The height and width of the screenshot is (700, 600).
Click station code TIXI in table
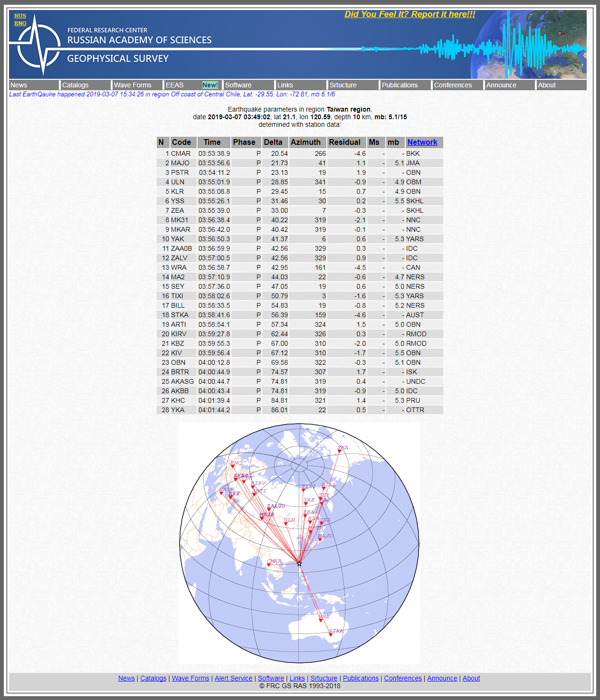pos(177,296)
